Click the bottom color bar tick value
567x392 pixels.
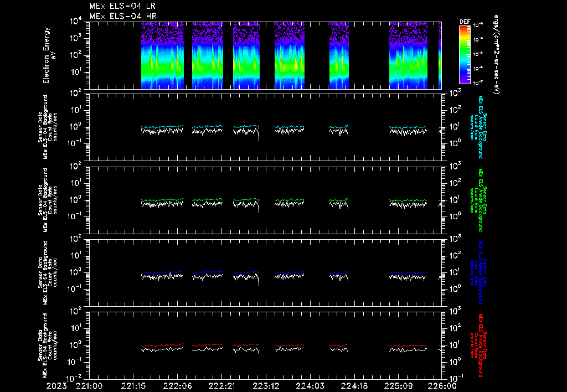click(x=478, y=83)
